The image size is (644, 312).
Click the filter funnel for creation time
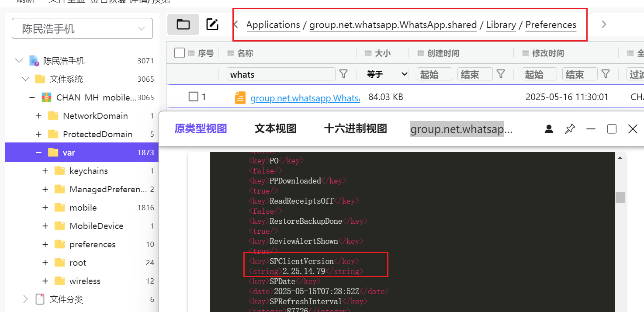coord(501,74)
